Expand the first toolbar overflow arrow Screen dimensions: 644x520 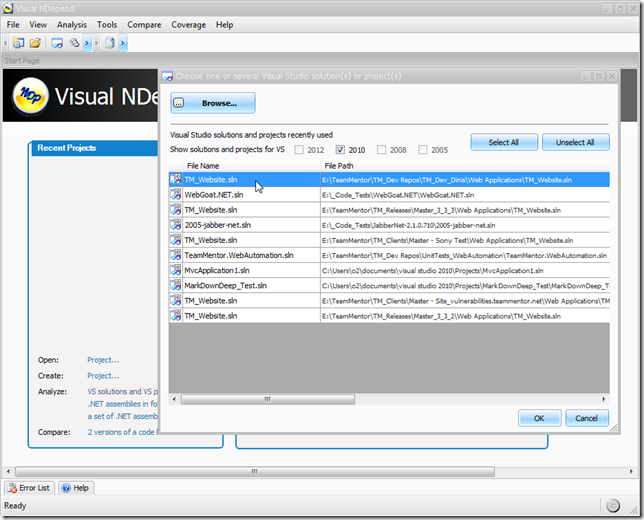point(87,43)
